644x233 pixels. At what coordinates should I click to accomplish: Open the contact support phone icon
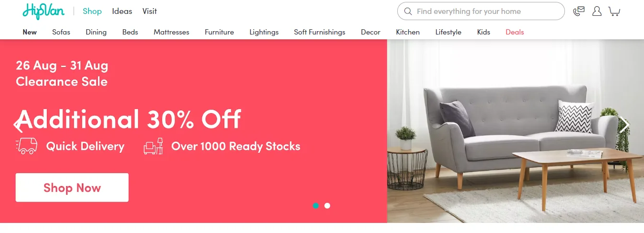[x=579, y=11]
